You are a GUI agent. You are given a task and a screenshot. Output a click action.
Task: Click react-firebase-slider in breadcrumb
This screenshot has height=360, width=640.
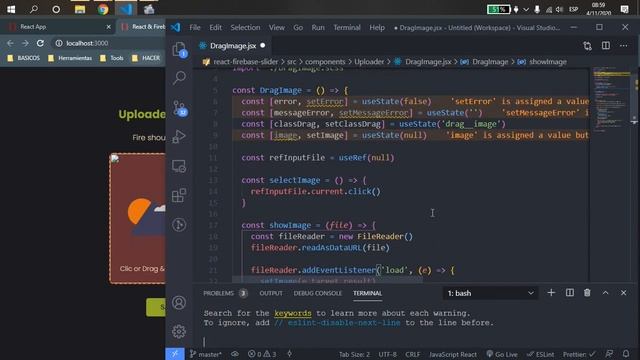pyautogui.click(x=245, y=62)
